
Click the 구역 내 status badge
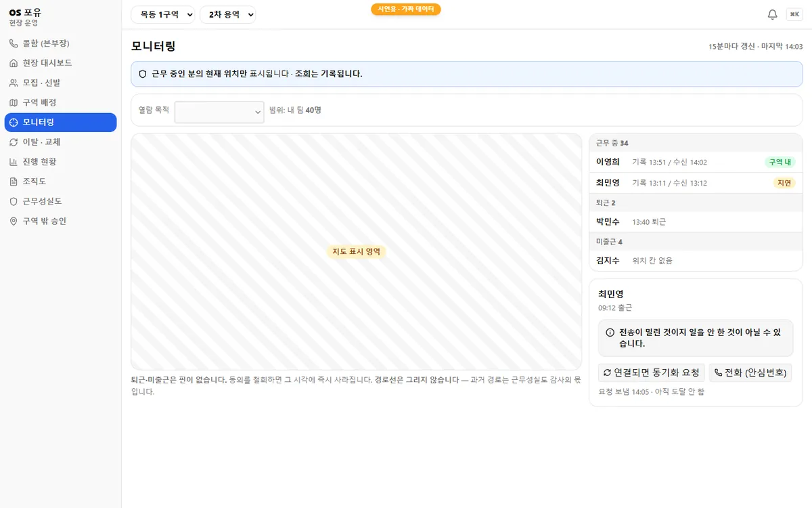[x=780, y=163]
